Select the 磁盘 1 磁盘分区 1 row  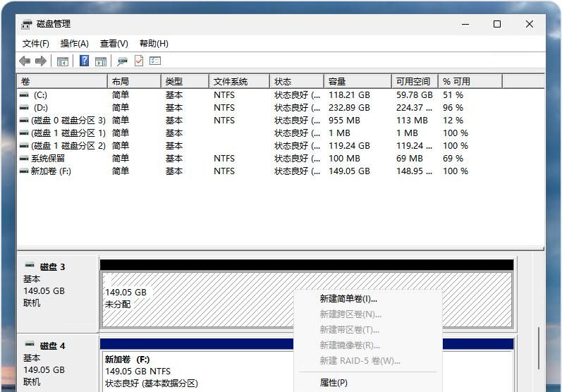click(280, 133)
